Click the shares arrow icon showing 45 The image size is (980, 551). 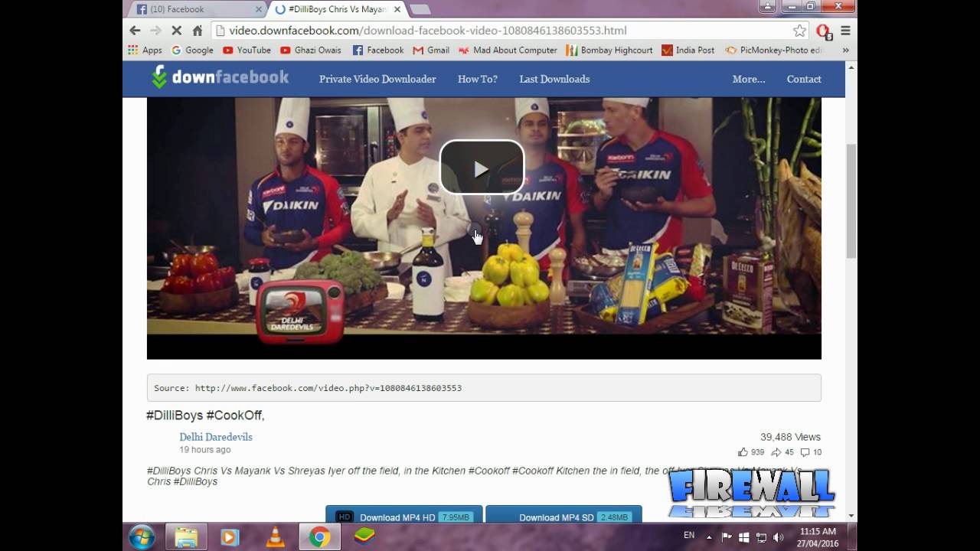pos(776,452)
